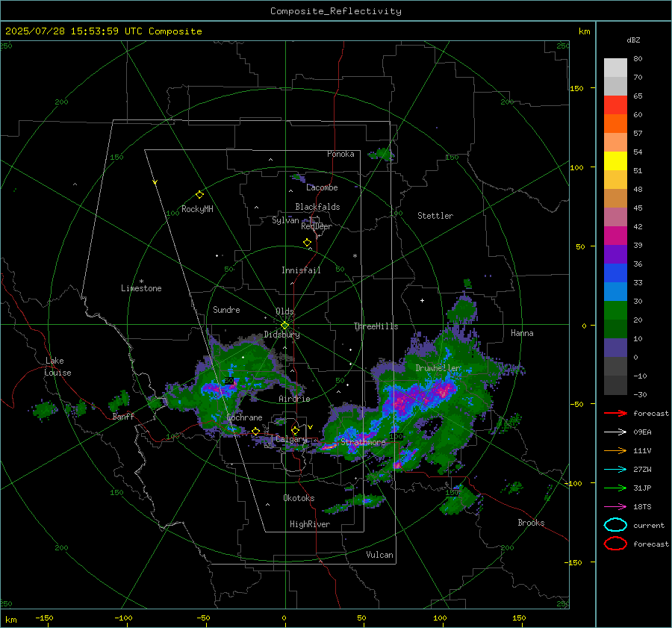This screenshot has height=628, width=672.
Task: Click the Brooks label
Action: point(531,523)
